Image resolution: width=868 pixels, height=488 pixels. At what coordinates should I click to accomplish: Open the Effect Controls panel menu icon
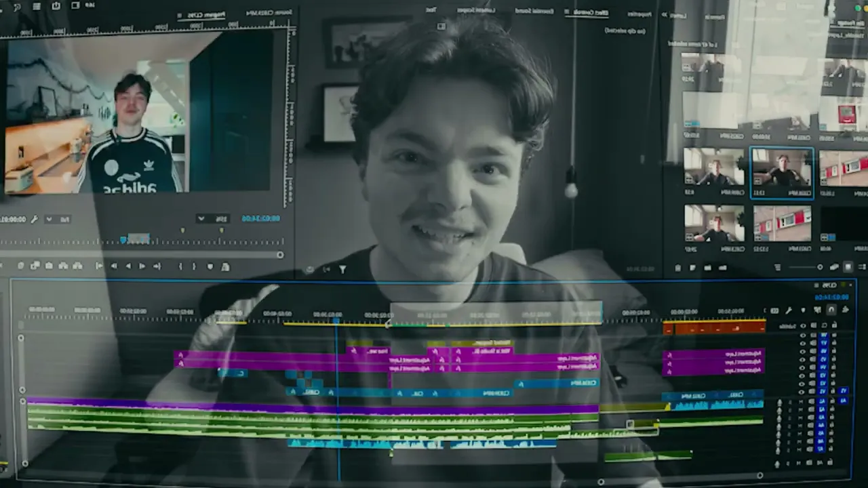[x=566, y=12]
